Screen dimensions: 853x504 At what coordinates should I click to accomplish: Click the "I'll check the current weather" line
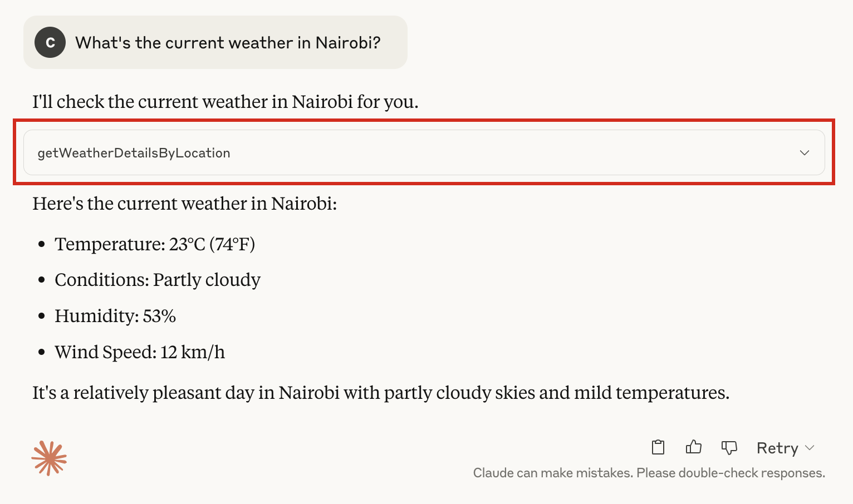tap(225, 102)
